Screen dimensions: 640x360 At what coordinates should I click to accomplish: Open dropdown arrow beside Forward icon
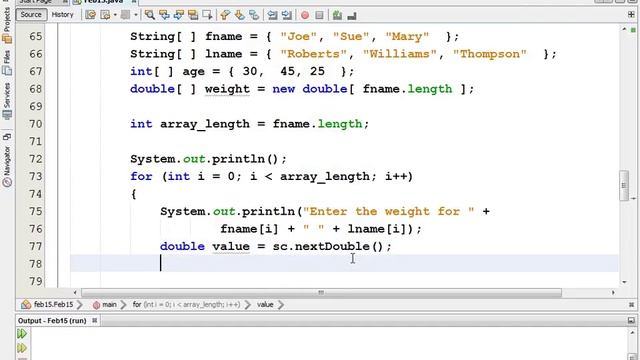click(135, 15)
